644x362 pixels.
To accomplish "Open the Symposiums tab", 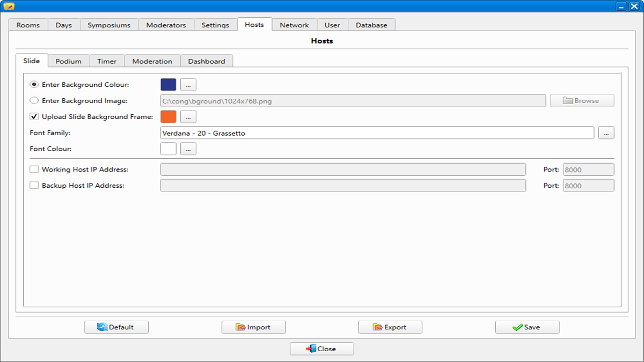I will (x=109, y=25).
